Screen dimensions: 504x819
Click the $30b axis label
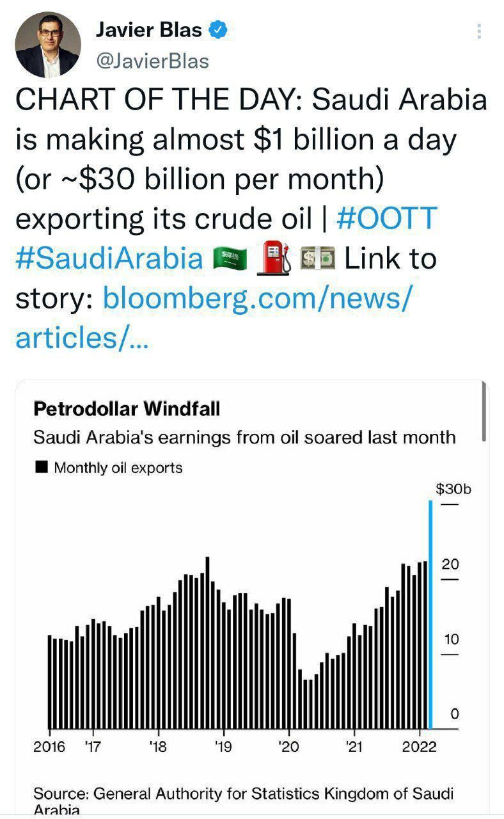(x=453, y=489)
